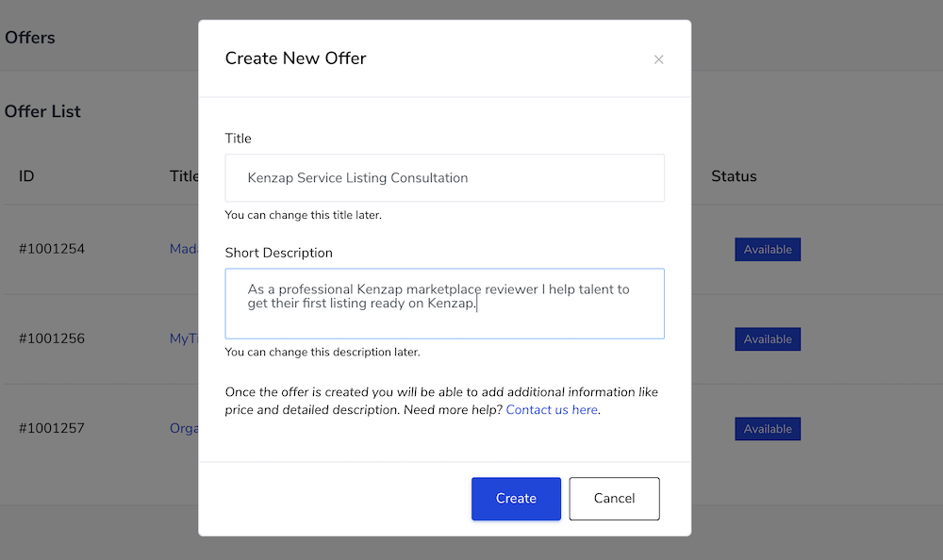Select offer ID #1001257
The width and height of the screenshot is (943, 560).
coord(52,428)
